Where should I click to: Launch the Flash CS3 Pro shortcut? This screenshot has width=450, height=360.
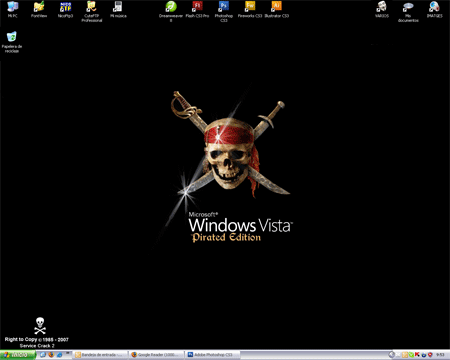197,9
